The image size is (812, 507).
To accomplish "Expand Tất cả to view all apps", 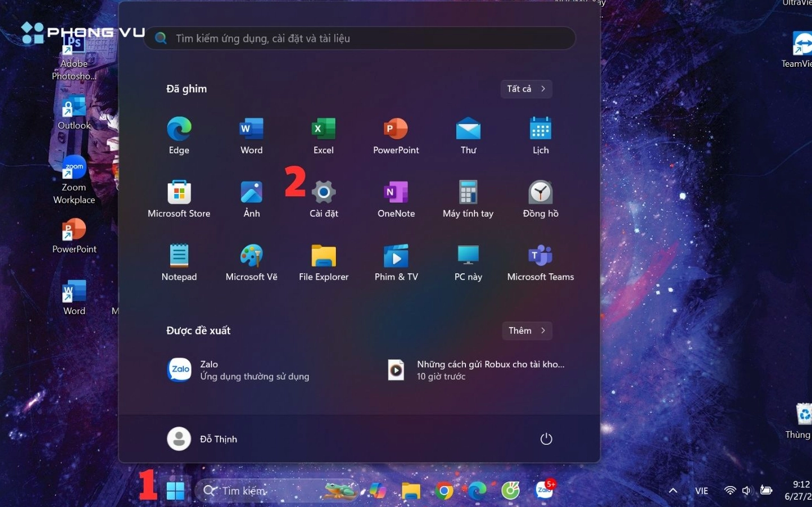I will (525, 89).
